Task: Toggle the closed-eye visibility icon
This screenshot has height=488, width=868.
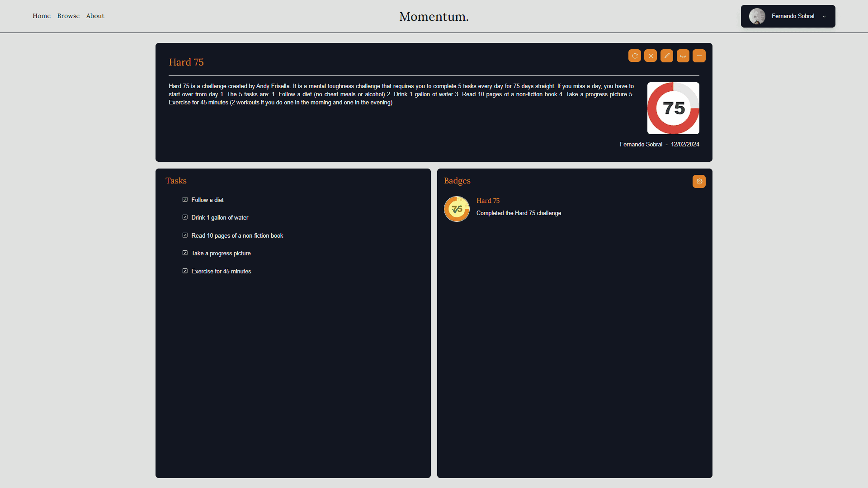Action: (683, 56)
